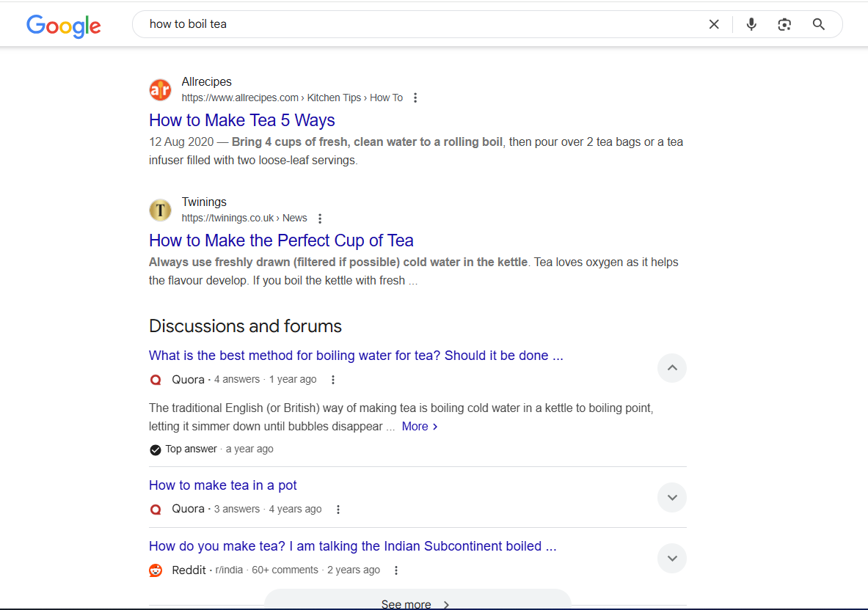Collapse the top Quora discussion answer
The width and height of the screenshot is (868, 610).
671,367
